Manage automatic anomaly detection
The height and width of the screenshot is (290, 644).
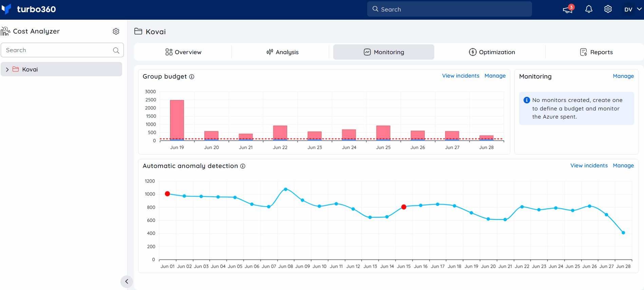tap(623, 166)
